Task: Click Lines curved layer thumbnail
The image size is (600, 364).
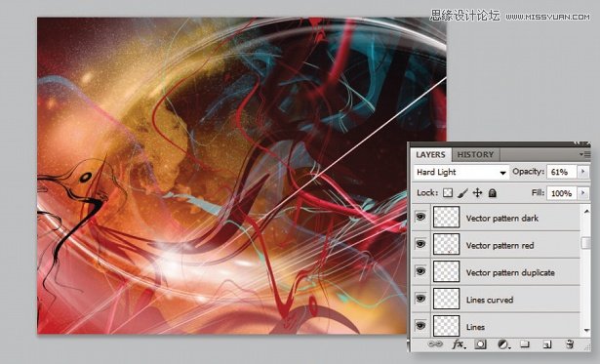Action: click(446, 299)
